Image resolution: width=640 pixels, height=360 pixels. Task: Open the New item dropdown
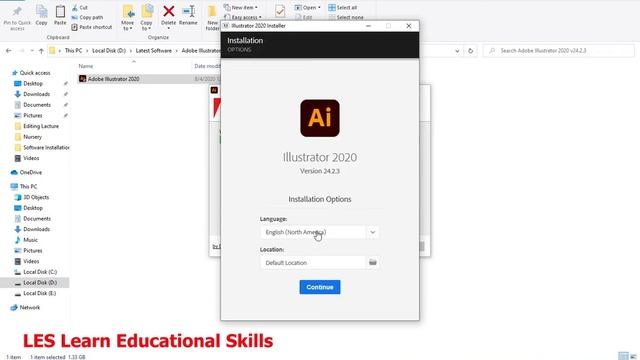pos(241,7)
